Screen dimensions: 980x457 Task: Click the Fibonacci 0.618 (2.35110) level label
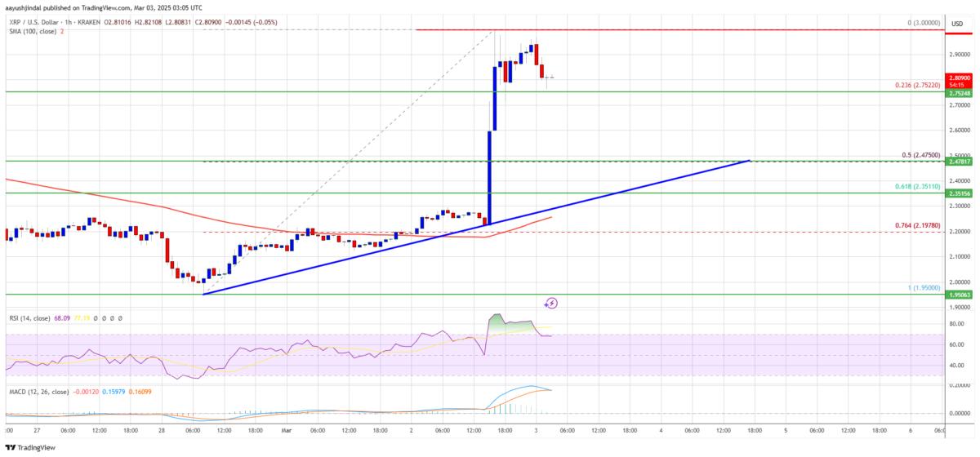click(917, 185)
